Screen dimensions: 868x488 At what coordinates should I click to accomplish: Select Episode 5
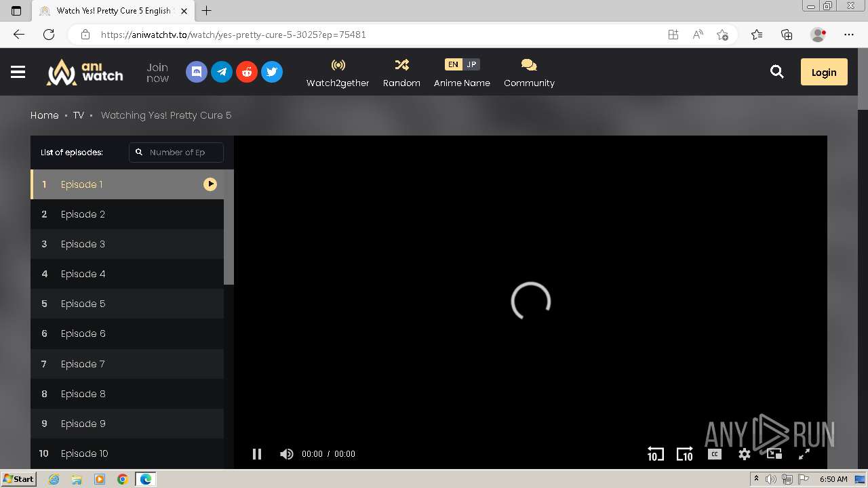(127, 304)
